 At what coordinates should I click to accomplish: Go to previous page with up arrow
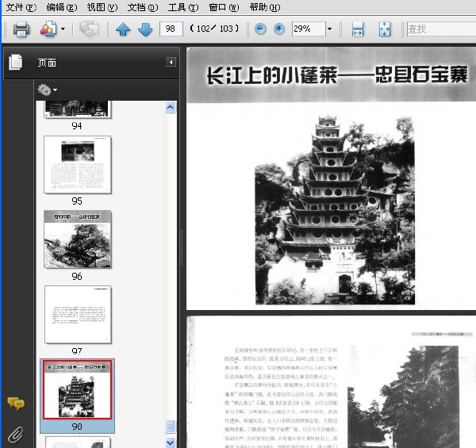(x=123, y=29)
